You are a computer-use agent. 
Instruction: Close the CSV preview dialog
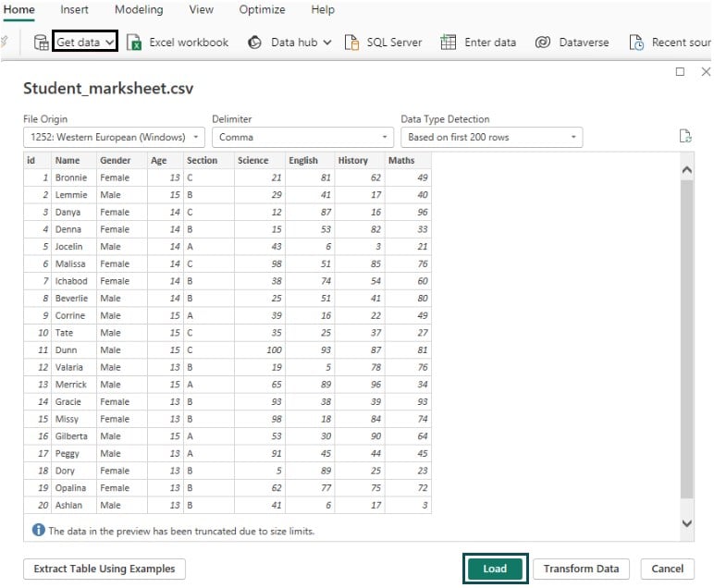(706, 71)
